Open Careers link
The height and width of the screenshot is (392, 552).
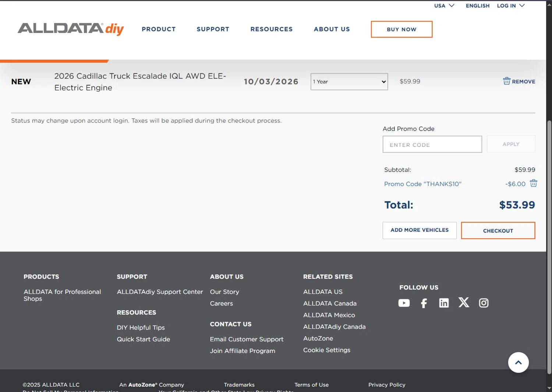(221, 303)
